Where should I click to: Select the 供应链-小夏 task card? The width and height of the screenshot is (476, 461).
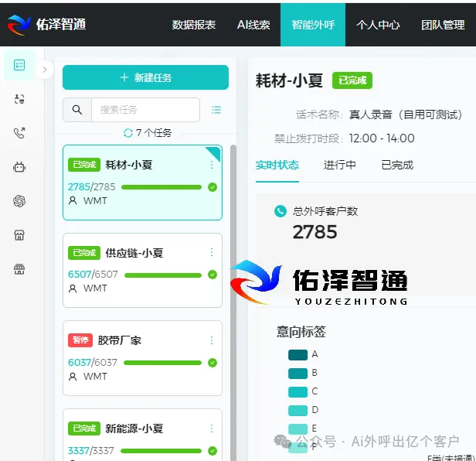[x=142, y=270]
